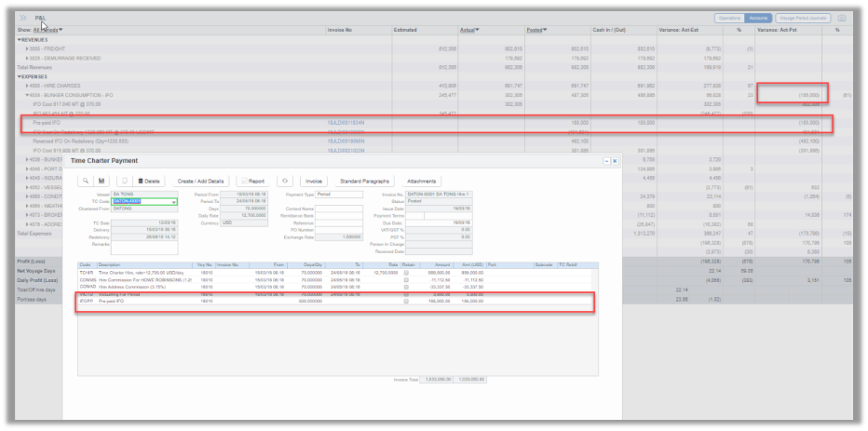
Task: Click the Standard Paragraphs button
Action: [366, 181]
